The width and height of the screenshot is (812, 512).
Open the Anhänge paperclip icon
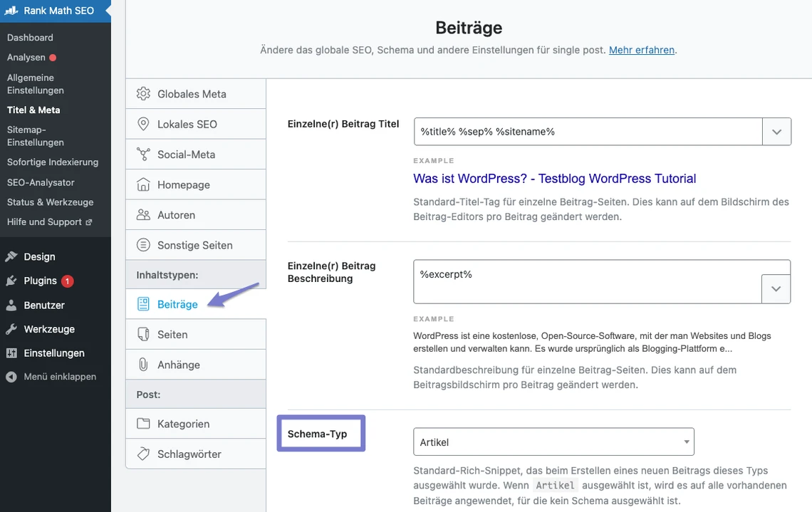pos(142,364)
